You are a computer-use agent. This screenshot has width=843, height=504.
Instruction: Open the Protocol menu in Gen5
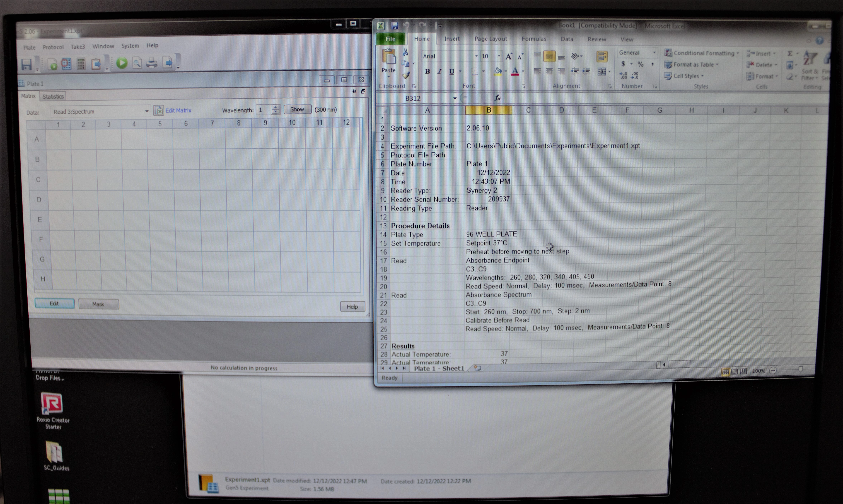coord(53,47)
